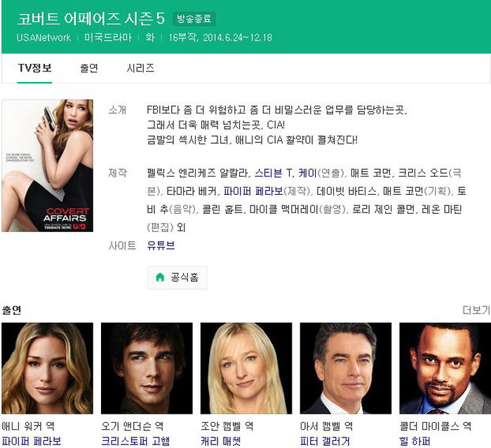Expand cast list with 더보기
491x448 pixels.
(476, 310)
